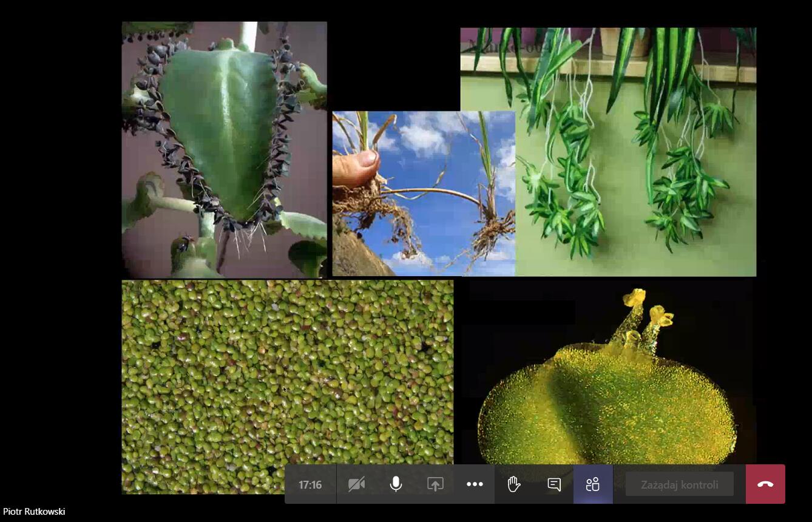The image size is (812, 522).
Task: Open the share screen tray
Action: (x=435, y=484)
